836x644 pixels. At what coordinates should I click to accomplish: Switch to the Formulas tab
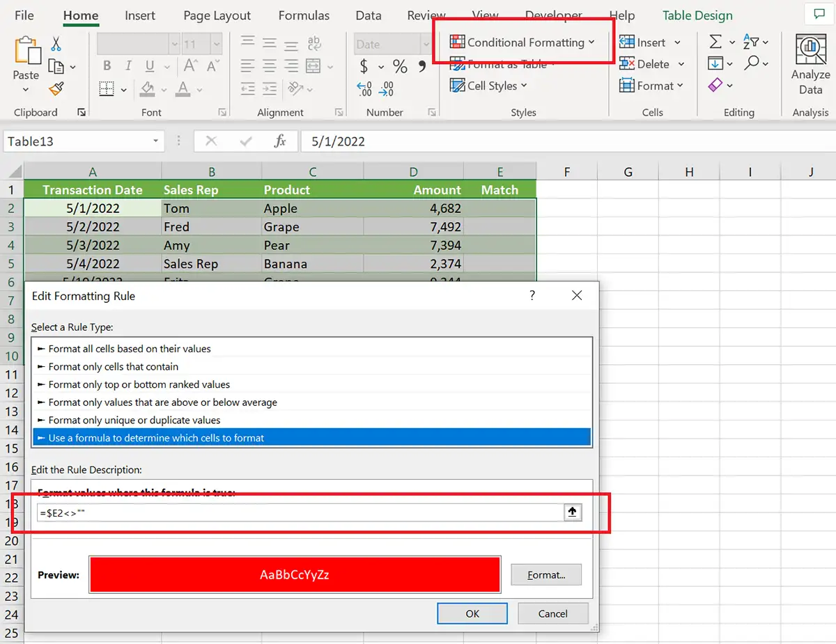point(304,15)
